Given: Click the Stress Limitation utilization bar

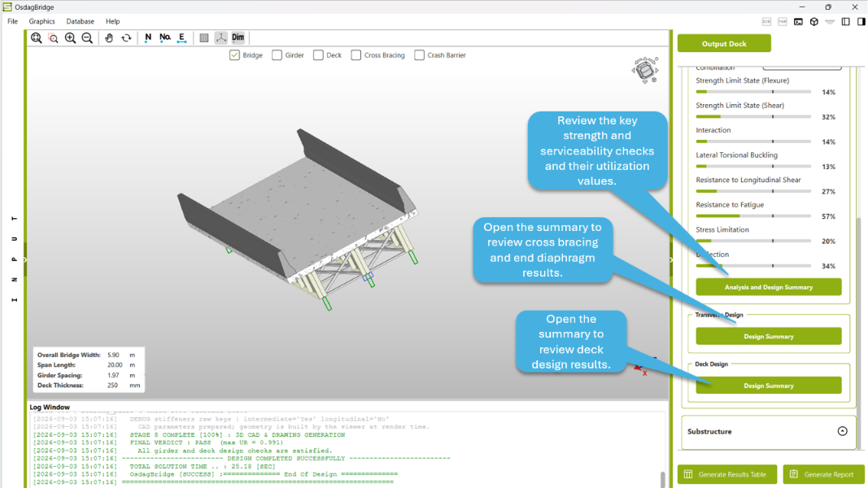Looking at the screenshot, I should [753, 241].
